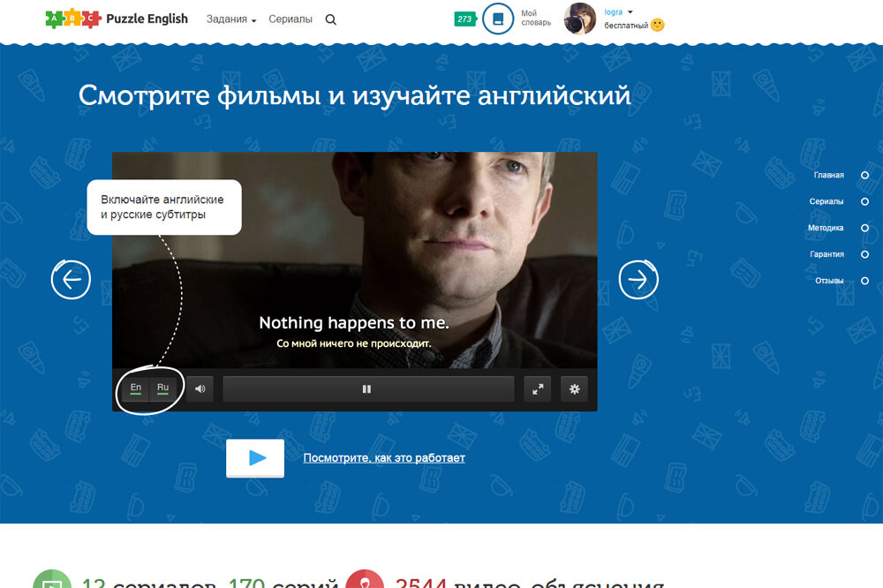Image resolution: width=883 pixels, height=588 pixels.
Task: Click the user avatar photo
Action: 580,19
